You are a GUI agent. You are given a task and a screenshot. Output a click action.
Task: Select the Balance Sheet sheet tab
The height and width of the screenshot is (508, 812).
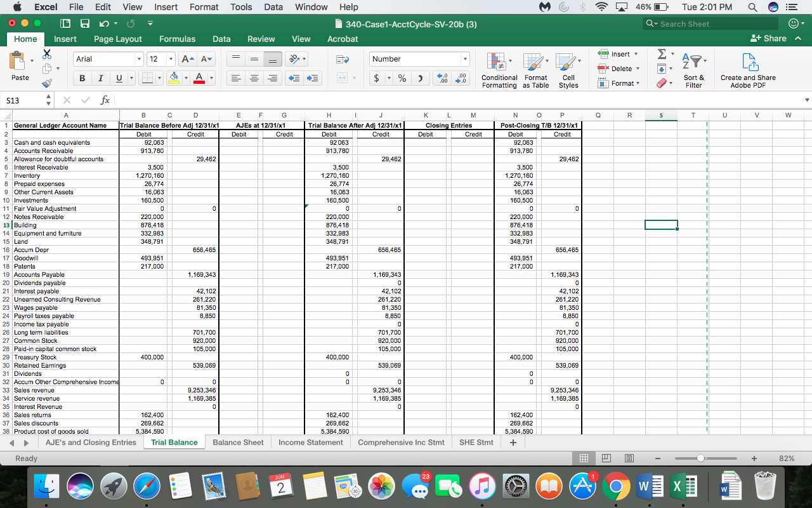click(x=238, y=442)
